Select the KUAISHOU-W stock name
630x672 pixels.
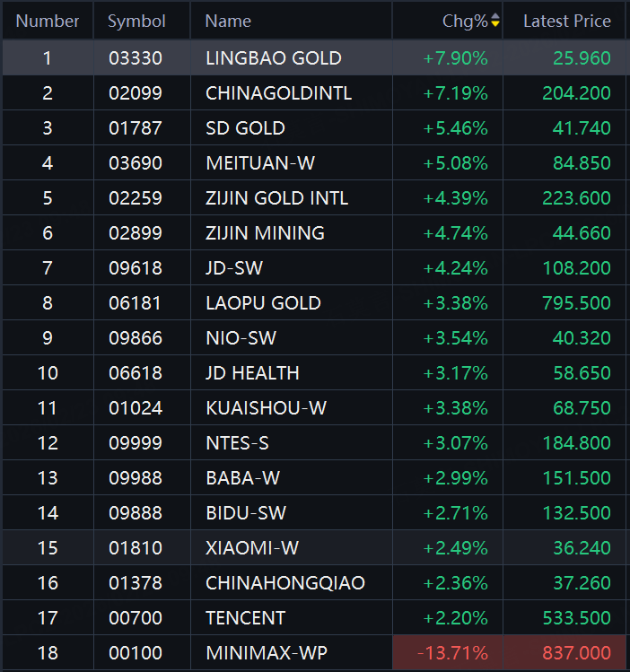(267, 408)
